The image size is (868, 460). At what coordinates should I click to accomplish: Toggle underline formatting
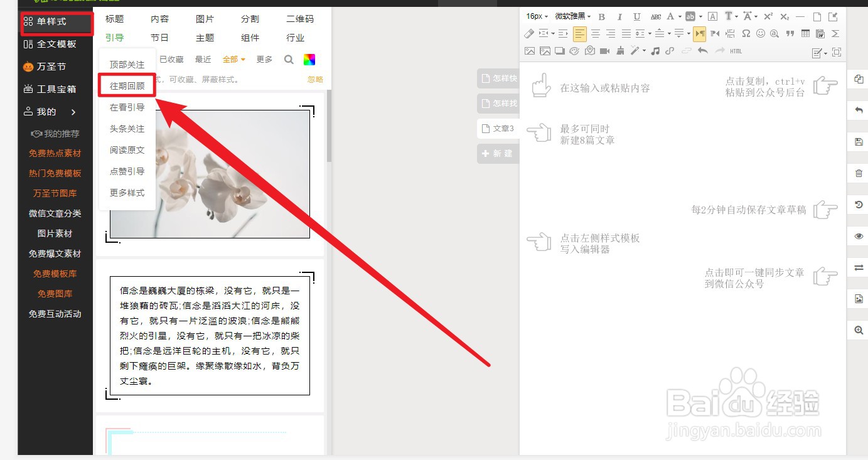tap(637, 16)
